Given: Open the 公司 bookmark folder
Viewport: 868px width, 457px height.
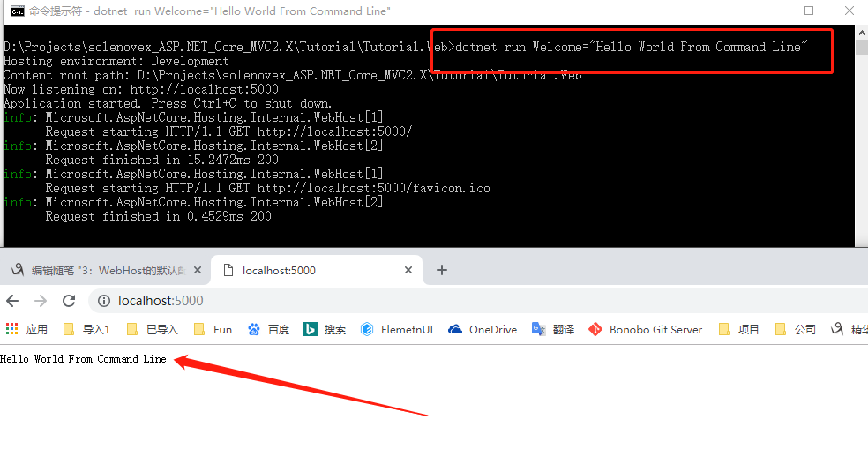Looking at the screenshot, I should (x=796, y=330).
